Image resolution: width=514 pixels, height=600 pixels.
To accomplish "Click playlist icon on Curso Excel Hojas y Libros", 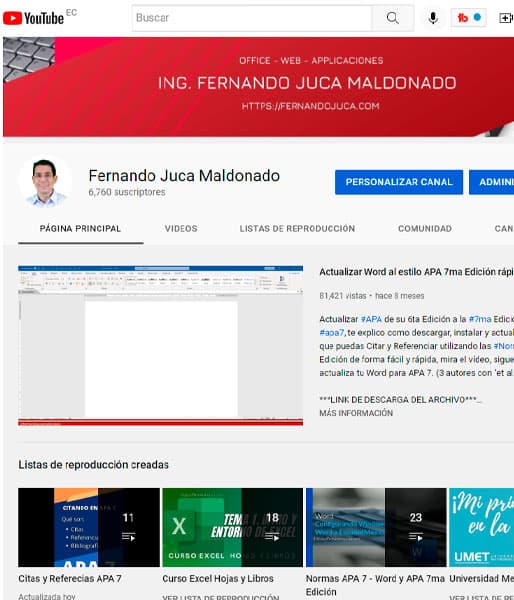I will pos(272,537).
